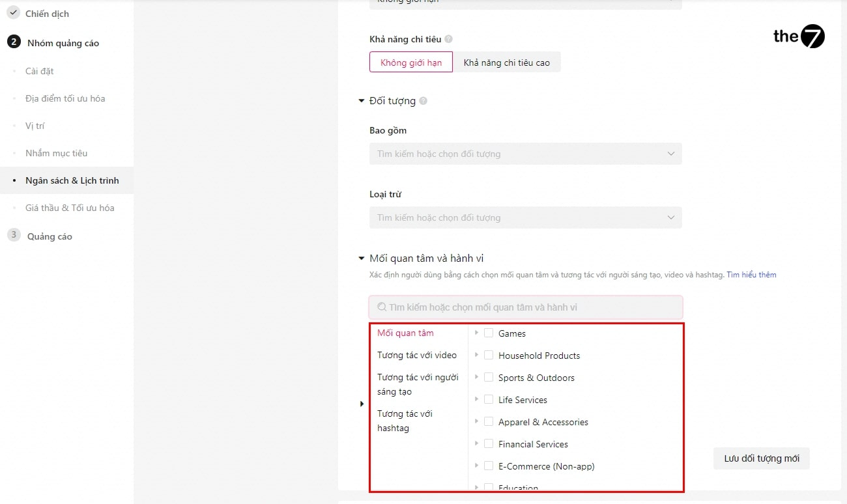Click the Chiến dịch completed checkmark icon
This screenshot has height=504, width=847.
pyautogui.click(x=14, y=12)
